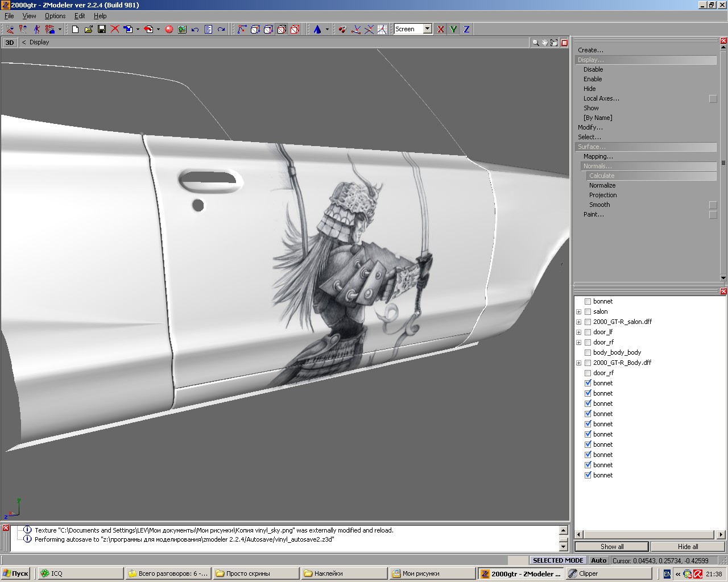
Task: Click the red sphere toolbar icon
Action: (x=169, y=29)
